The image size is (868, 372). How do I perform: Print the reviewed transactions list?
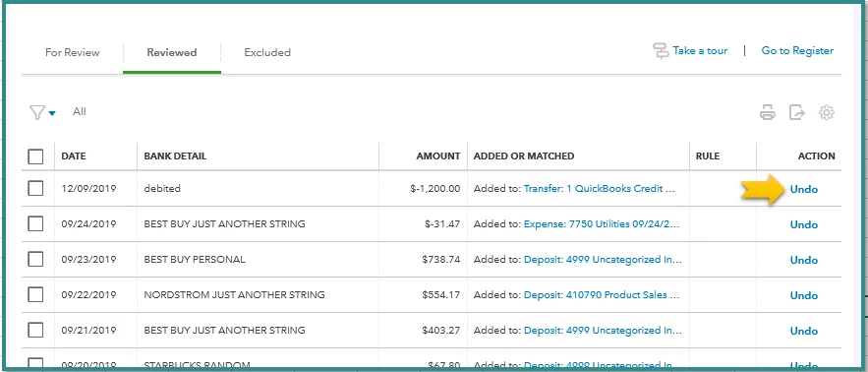(x=768, y=112)
